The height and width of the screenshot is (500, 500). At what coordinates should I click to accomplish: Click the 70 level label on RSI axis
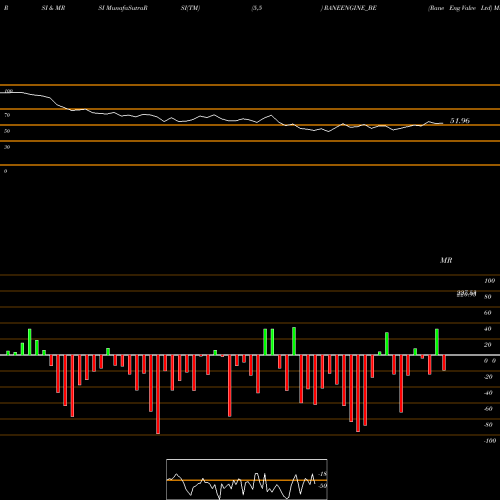tap(7, 115)
